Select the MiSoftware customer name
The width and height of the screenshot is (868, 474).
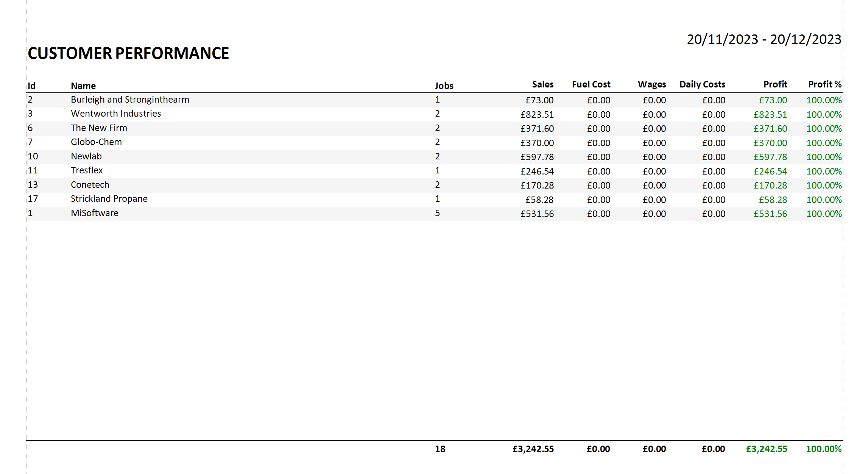95,213
